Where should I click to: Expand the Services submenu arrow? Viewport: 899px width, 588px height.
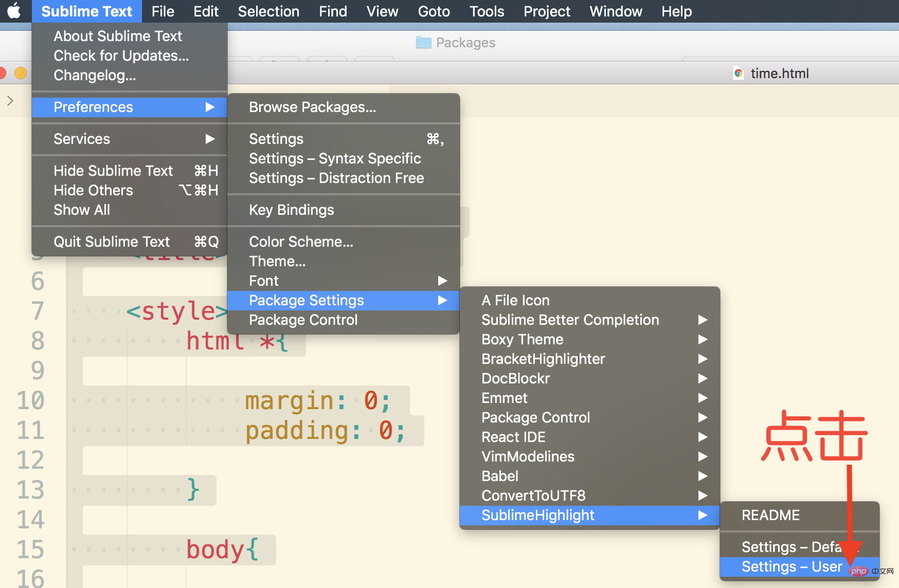click(210, 139)
